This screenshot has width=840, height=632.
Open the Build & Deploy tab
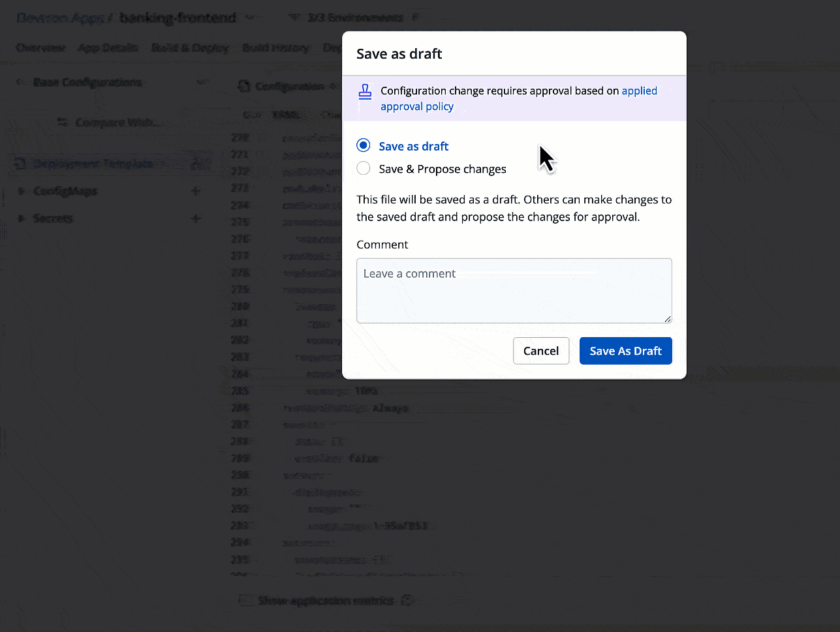189,48
